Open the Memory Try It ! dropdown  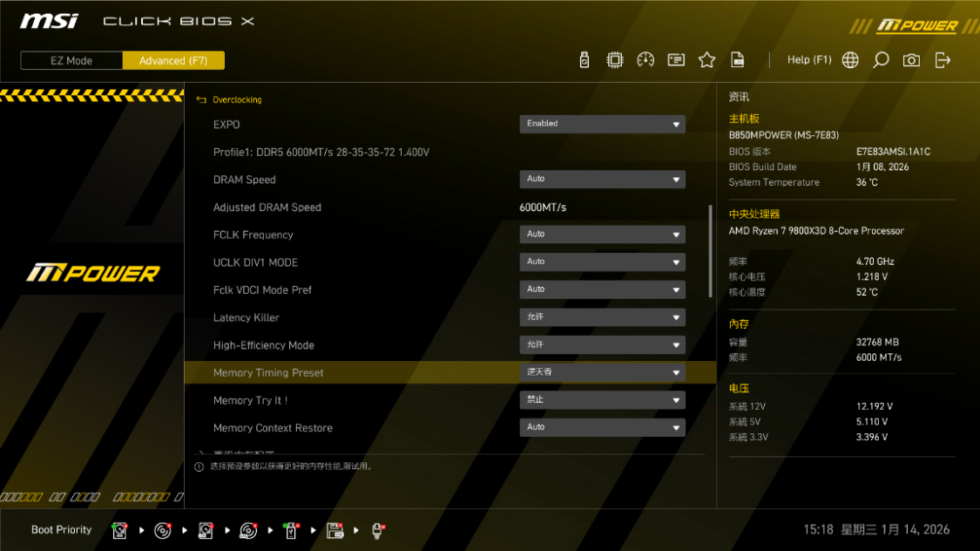[x=603, y=400]
